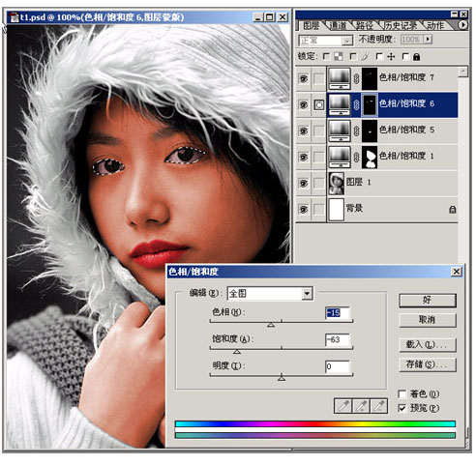Click the mask indicator icon beside 色相/饱和度 6
This screenshot has width=476, height=465.
[319, 104]
